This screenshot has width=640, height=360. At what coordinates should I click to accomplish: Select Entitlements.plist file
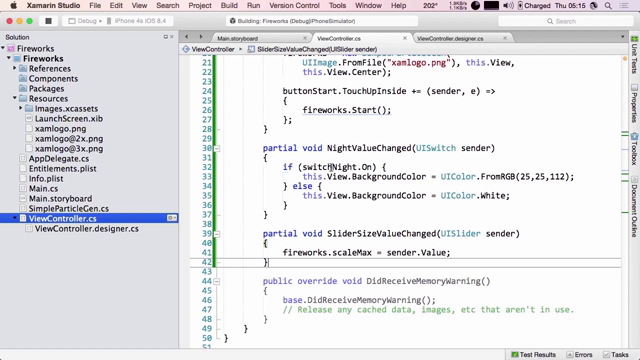tap(62, 169)
